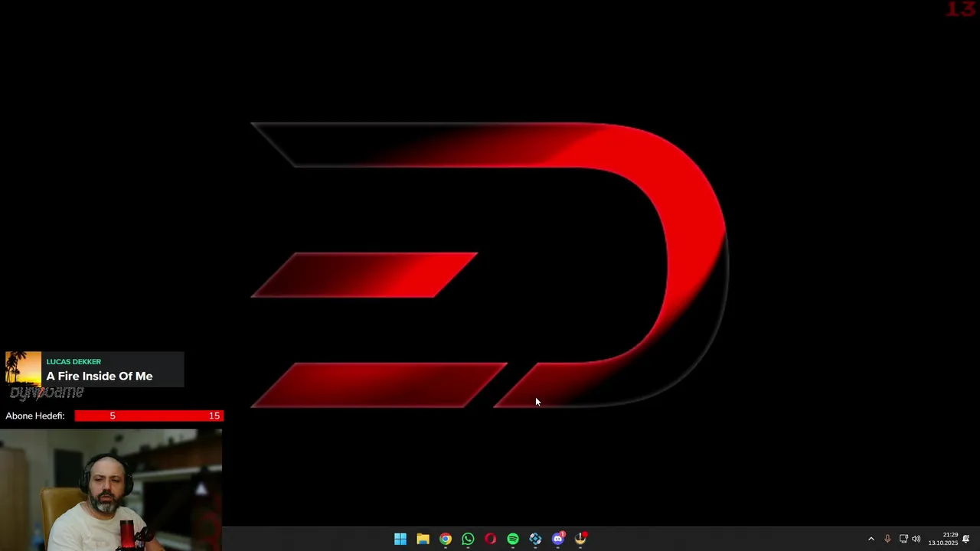Click the sunset album art thumbnail
This screenshot has width=980, height=551.
[x=23, y=369]
